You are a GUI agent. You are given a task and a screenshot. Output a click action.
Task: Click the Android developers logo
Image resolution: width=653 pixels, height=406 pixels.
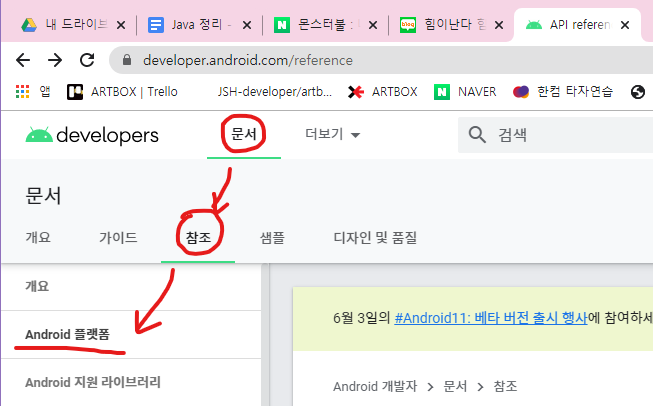click(92, 135)
